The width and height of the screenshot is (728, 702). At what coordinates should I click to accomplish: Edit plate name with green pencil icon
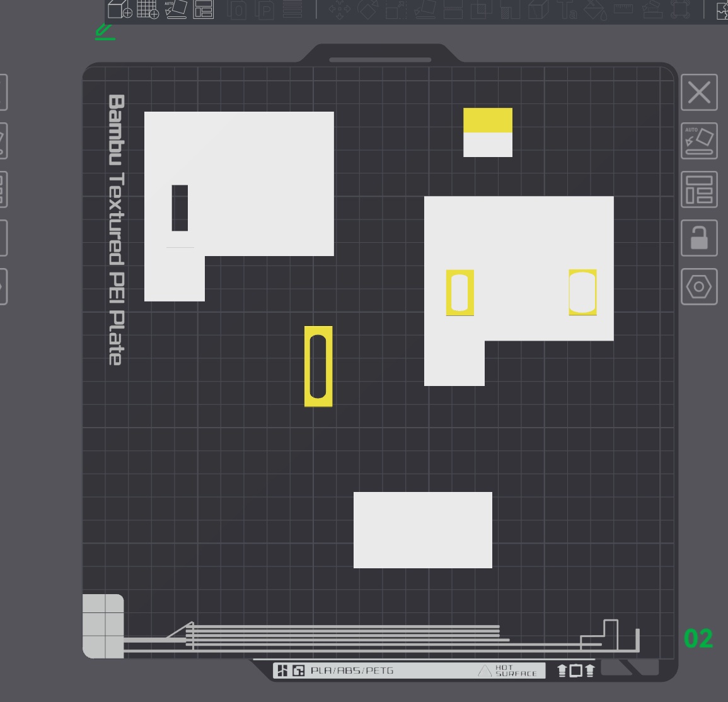pyautogui.click(x=105, y=33)
